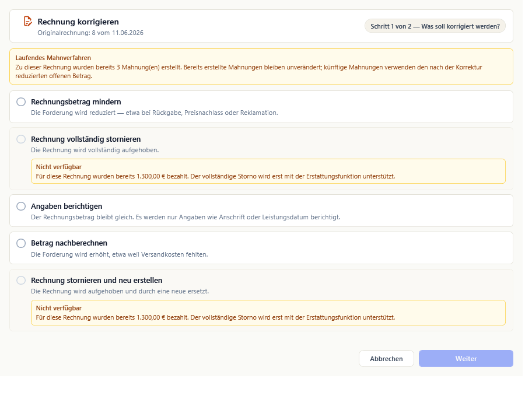Click 'Originalrechnung: 8 vom 11.06.2026' text
This screenshot has width=532, height=399.
point(90,33)
